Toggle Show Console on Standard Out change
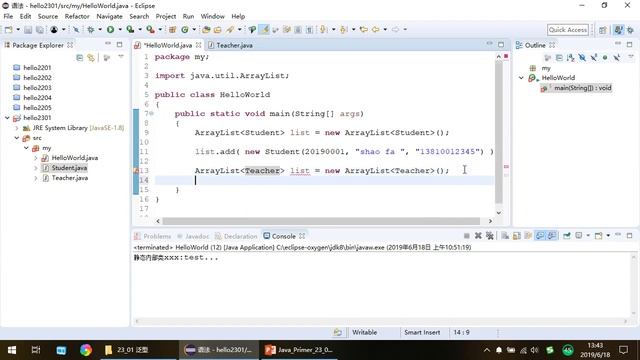This screenshot has width=640, height=360. click(540, 236)
